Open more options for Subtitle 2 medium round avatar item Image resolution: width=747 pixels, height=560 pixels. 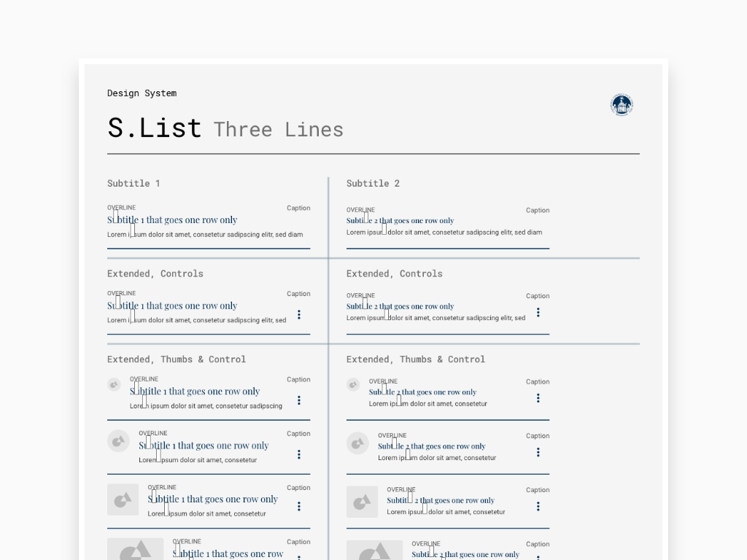click(x=538, y=452)
